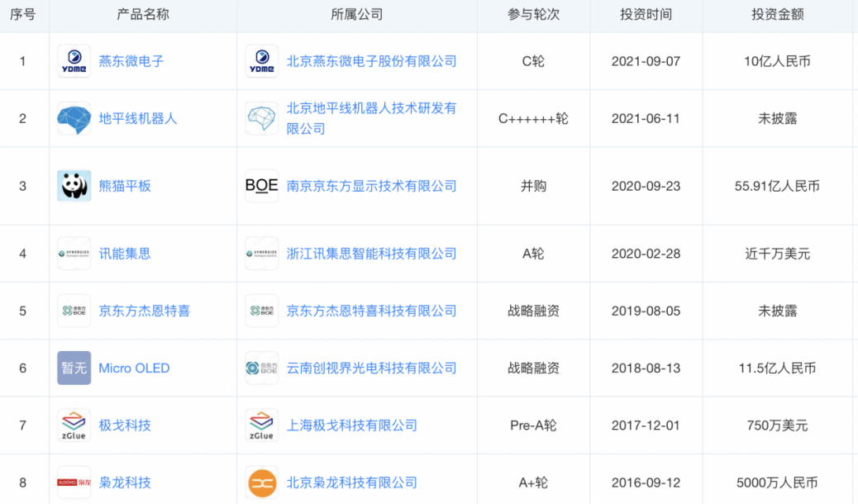
Task: Click the BOE logo next to 京东方杰恩特喜 product
Action: [74, 311]
